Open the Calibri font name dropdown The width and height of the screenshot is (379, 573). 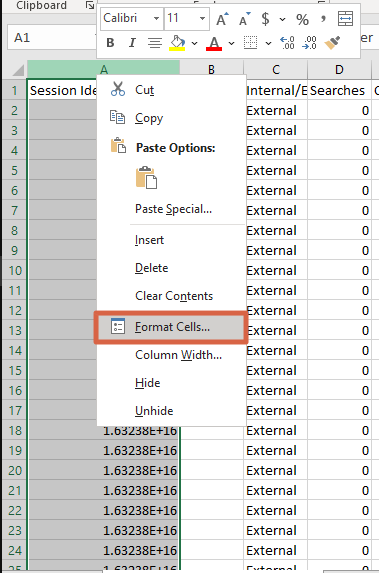[x=156, y=18]
